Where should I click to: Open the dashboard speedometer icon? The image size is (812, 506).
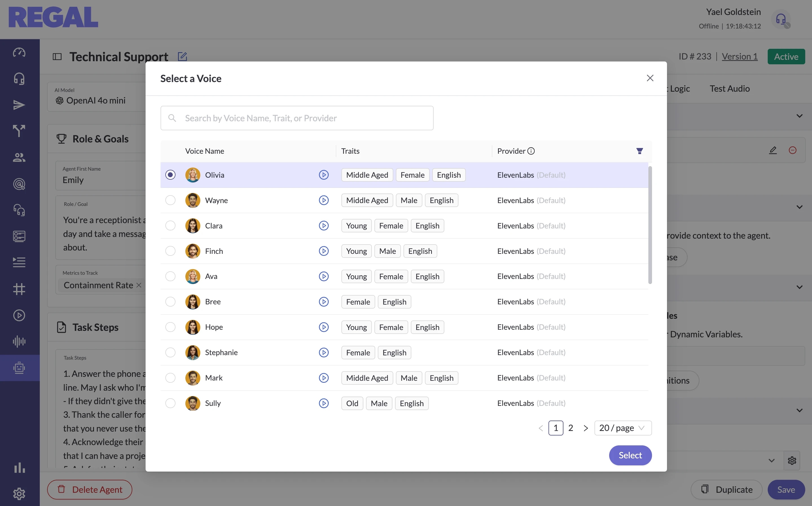coord(19,52)
